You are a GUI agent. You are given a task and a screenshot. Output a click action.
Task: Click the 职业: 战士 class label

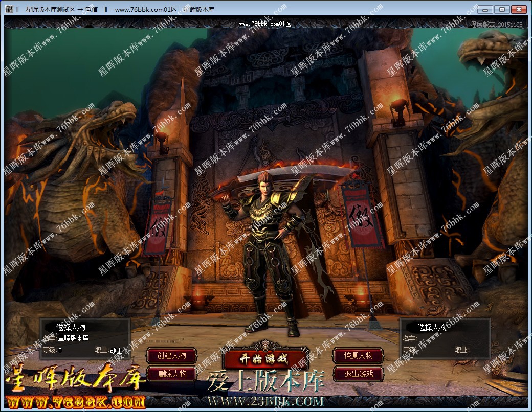tap(108, 350)
